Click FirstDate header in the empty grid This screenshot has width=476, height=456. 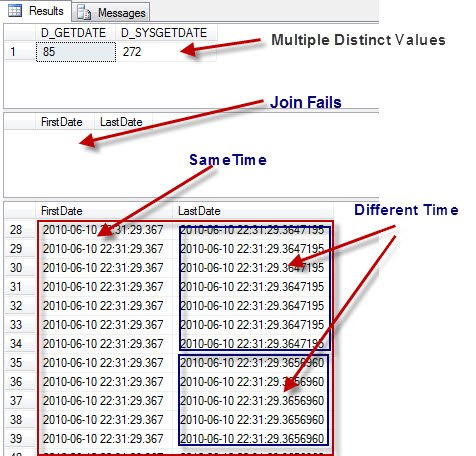point(64,122)
